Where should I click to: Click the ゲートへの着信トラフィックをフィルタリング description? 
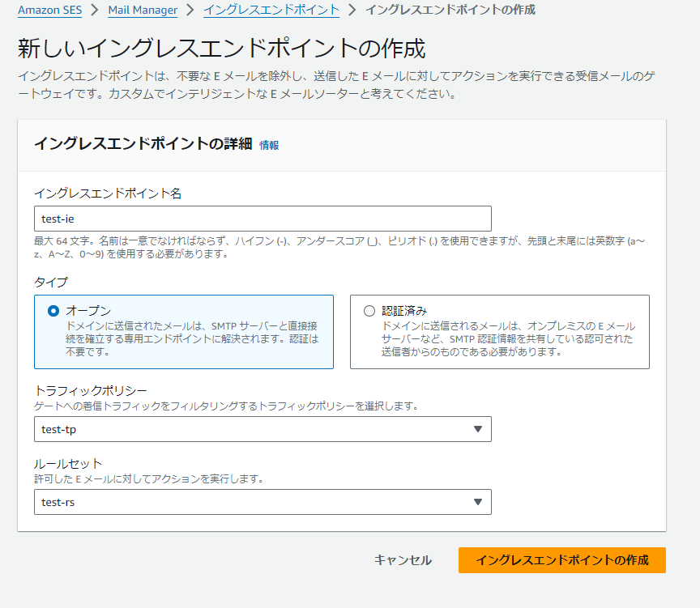click(x=226, y=406)
